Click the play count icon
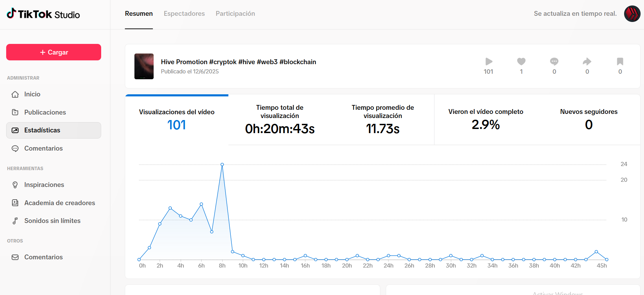The height and width of the screenshot is (295, 644). tap(489, 61)
